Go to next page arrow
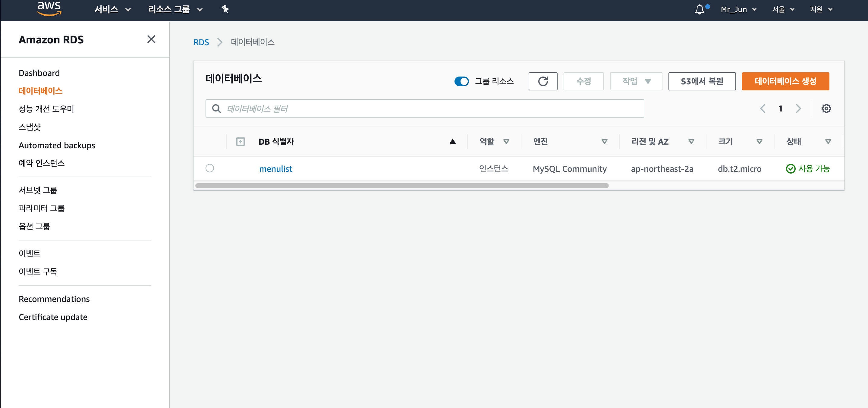868x408 pixels. pyautogui.click(x=798, y=108)
